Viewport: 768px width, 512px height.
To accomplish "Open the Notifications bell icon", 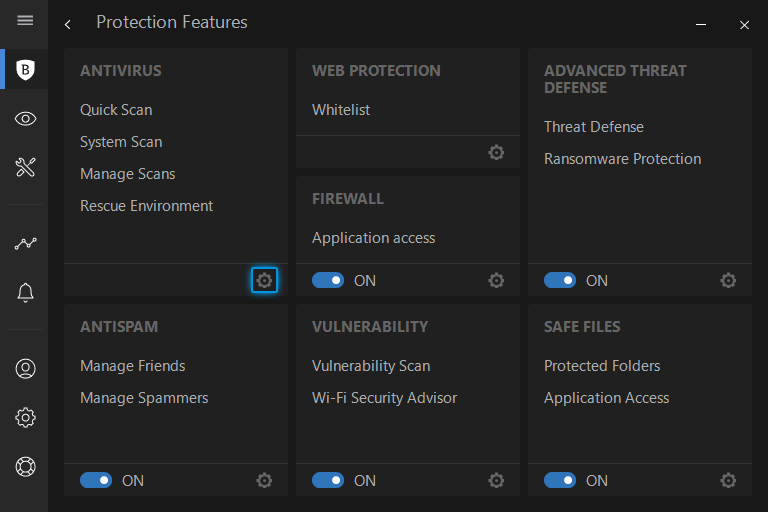I will [x=25, y=293].
